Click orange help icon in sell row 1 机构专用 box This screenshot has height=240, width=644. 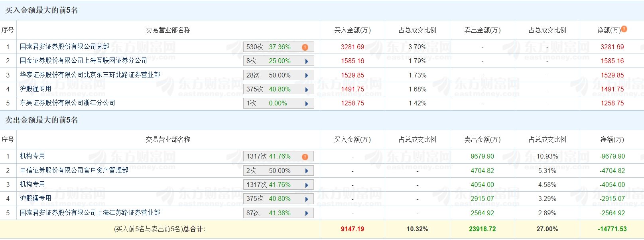[x=305, y=157]
